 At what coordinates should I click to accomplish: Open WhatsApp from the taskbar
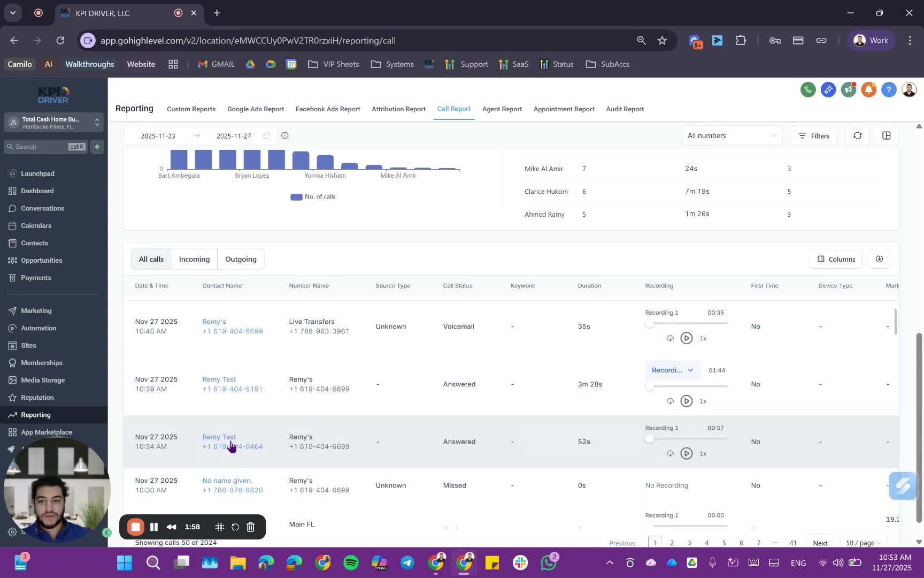(x=549, y=562)
